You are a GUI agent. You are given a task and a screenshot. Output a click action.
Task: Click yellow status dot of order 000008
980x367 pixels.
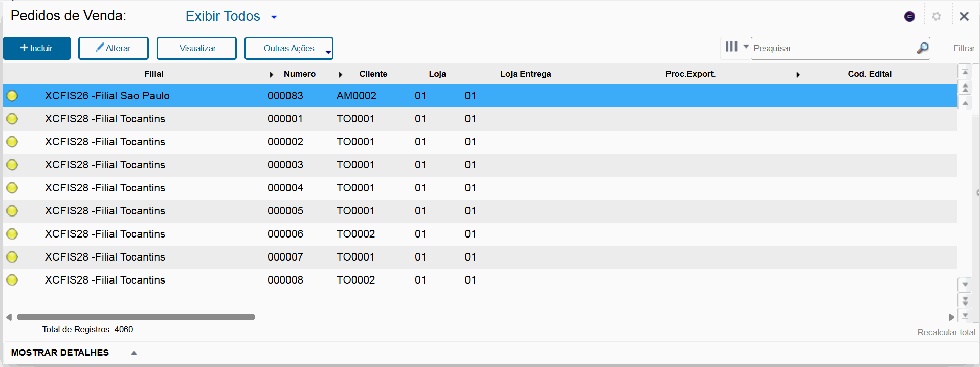[12, 280]
